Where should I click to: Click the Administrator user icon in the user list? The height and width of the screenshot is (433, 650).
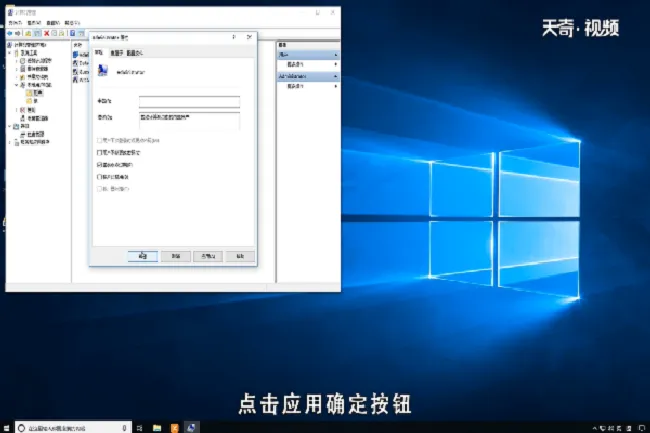coord(75,55)
